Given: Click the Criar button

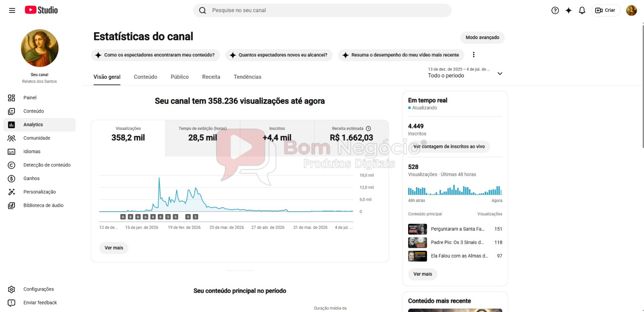Looking at the screenshot, I should pyautogui.click(x=605, y=10).
